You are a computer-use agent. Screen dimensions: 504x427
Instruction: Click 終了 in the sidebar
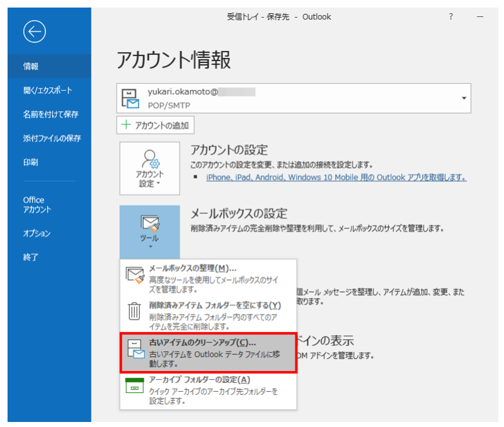(x=49, y=257)
